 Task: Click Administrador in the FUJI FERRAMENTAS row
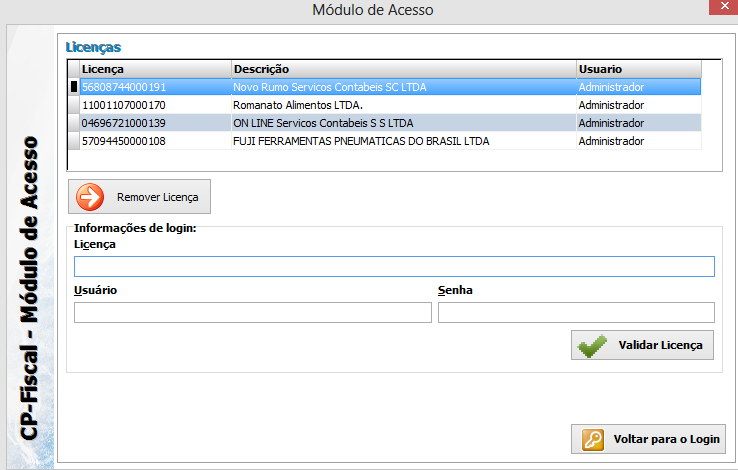coord(611,141)
